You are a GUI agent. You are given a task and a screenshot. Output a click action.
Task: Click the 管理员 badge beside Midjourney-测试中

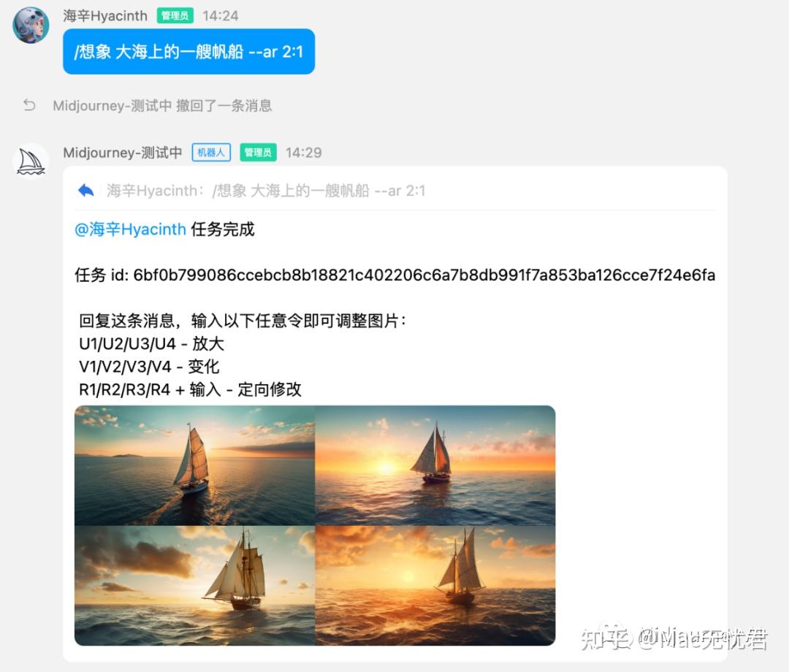pos(258,153)
